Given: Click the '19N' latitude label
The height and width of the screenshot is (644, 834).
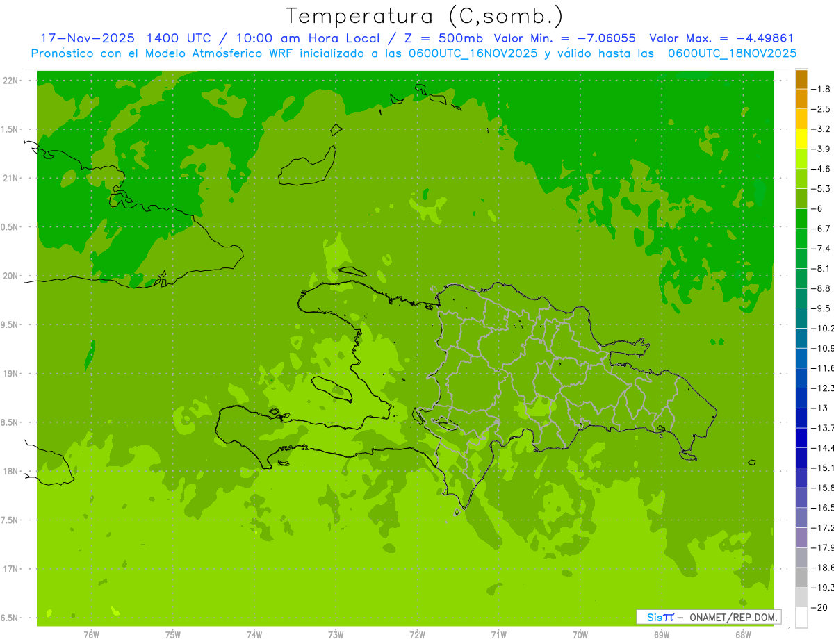Looking at the screenshot, I should coord(10,374).
